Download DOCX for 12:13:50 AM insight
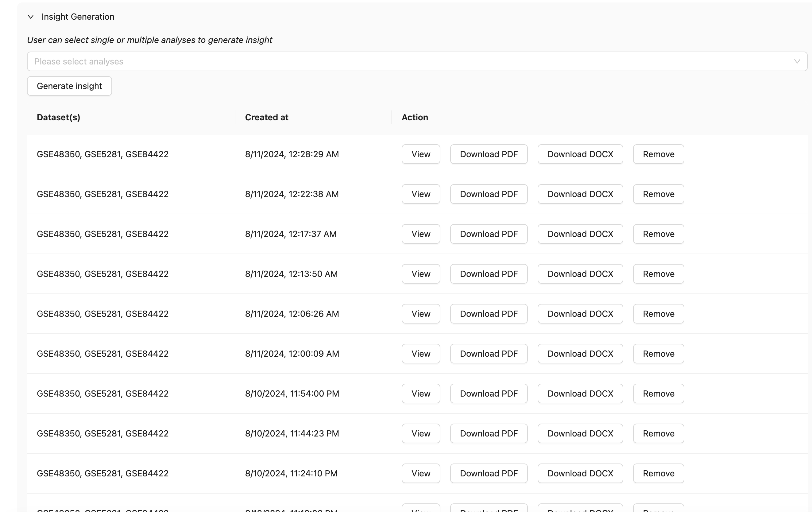This screenshot has width=812, height=512. (580, 273)
